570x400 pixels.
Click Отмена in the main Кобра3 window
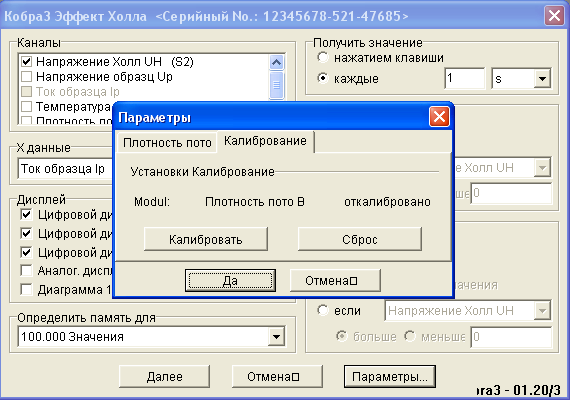click(x=277, y=377)
